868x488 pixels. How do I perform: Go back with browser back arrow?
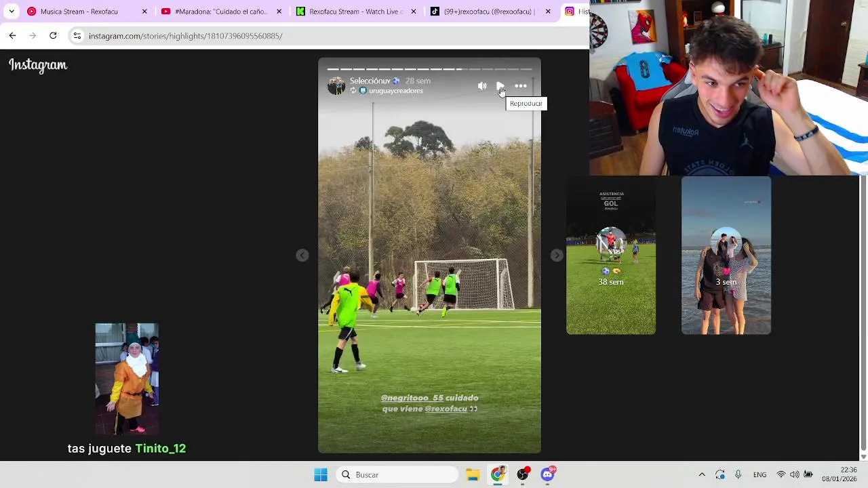click(x=12, y=35)
